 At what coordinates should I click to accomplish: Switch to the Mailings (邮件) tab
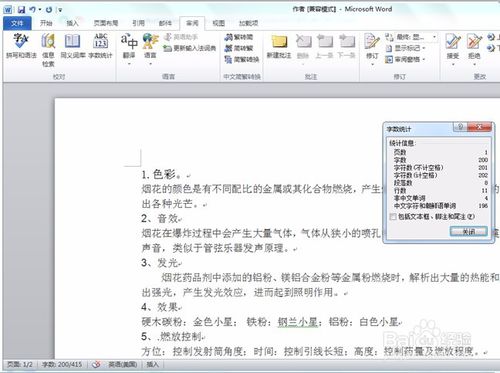(x=165, y=23)
